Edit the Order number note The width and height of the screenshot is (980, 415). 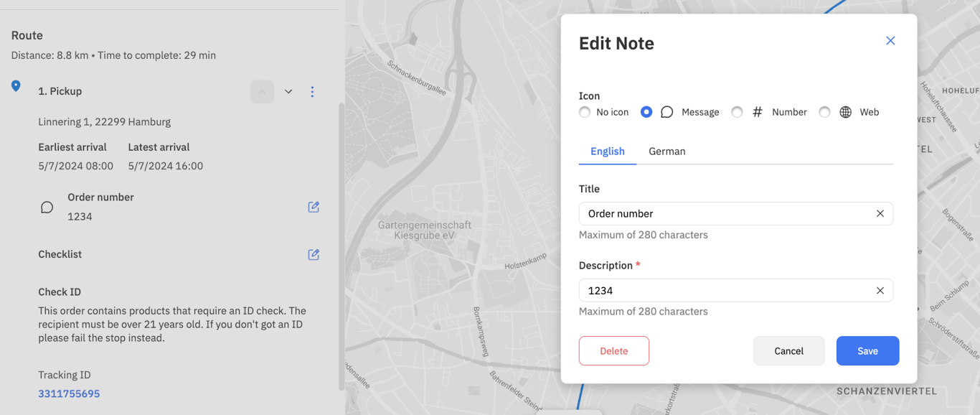314,207
